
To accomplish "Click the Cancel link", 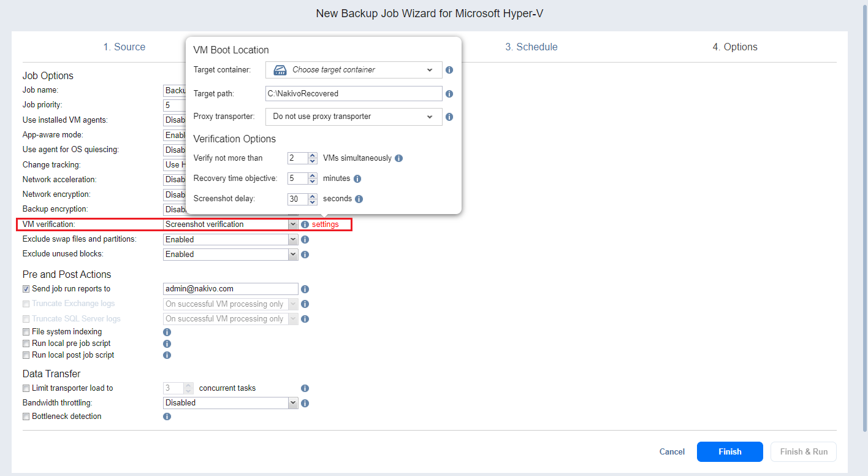I will coord(672,452).
